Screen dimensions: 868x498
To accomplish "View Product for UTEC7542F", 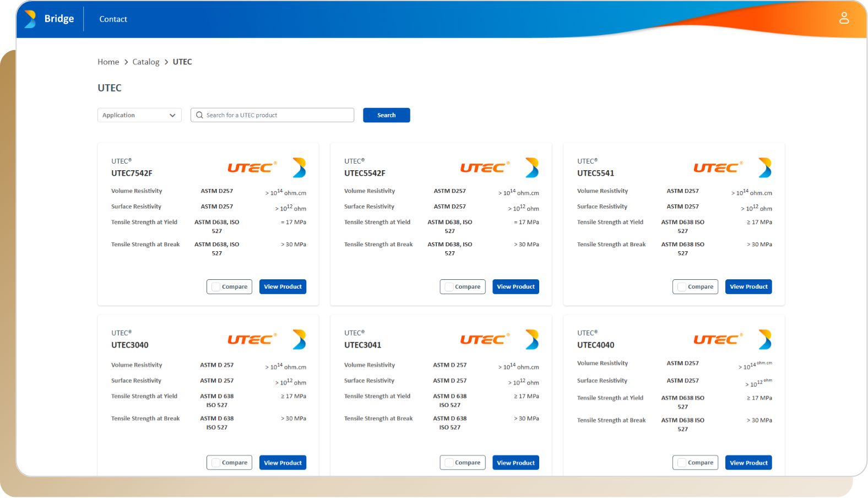I will tap(283, 286).
